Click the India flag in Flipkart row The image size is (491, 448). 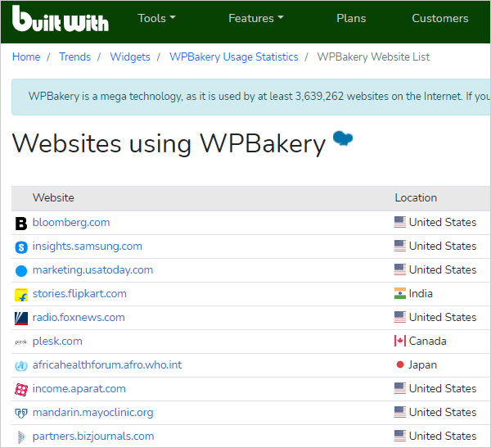pyautogui.click(x=400, y=293)
